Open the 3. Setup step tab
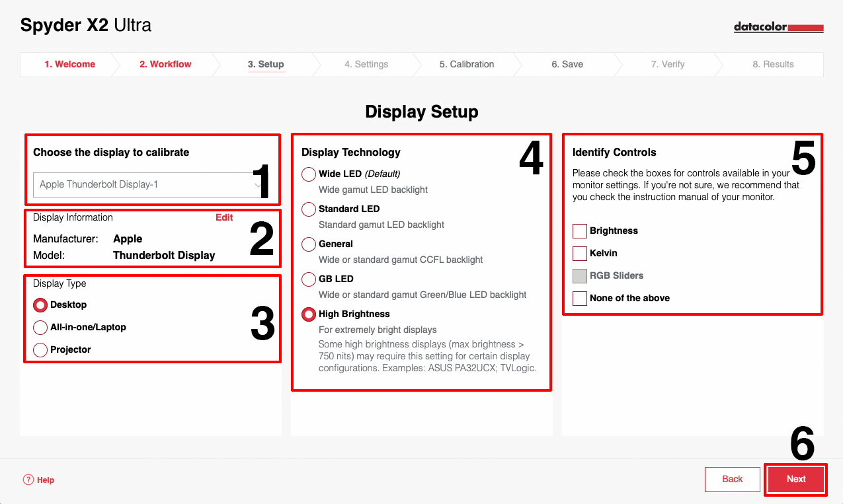Image resolution: width=843 pixels, height=504 pixels. tap(266, 64)
